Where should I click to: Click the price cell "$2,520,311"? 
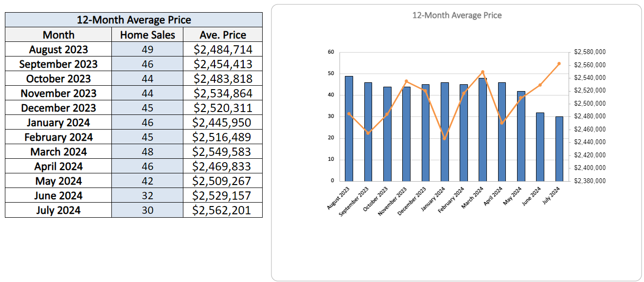click(x=223, y=108)
